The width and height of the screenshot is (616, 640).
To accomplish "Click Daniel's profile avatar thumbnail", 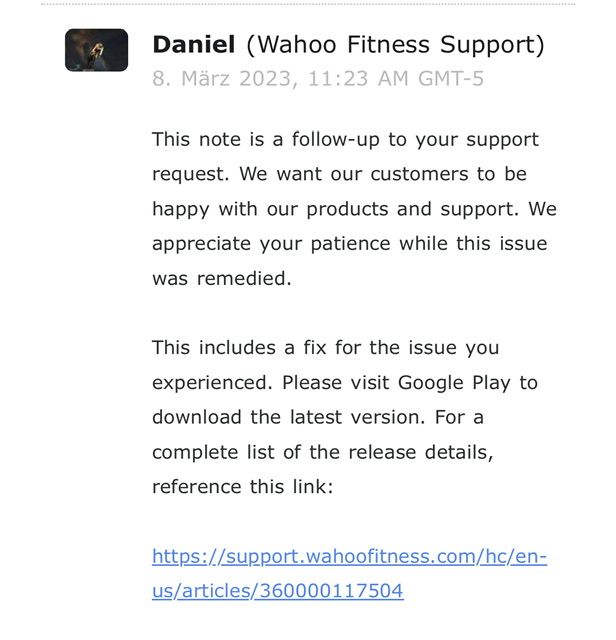I will click(x=96, y=50).
